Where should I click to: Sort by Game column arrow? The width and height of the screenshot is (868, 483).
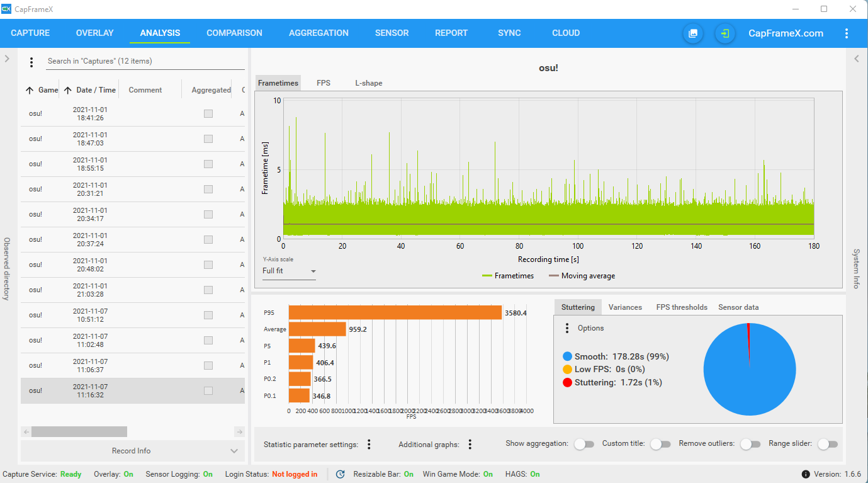pyautogui.click(x=30, y=90)
